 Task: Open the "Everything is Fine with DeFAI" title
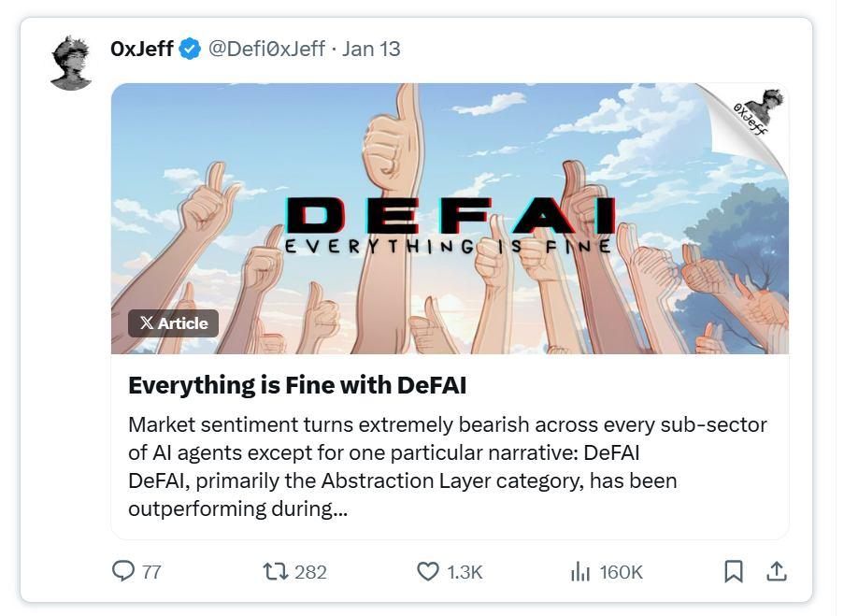[296, 385]
